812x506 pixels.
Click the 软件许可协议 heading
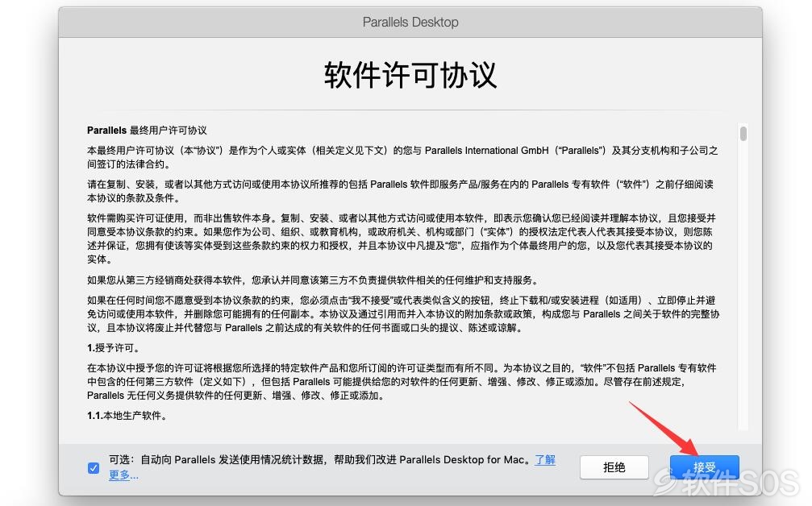click(410, 75)
